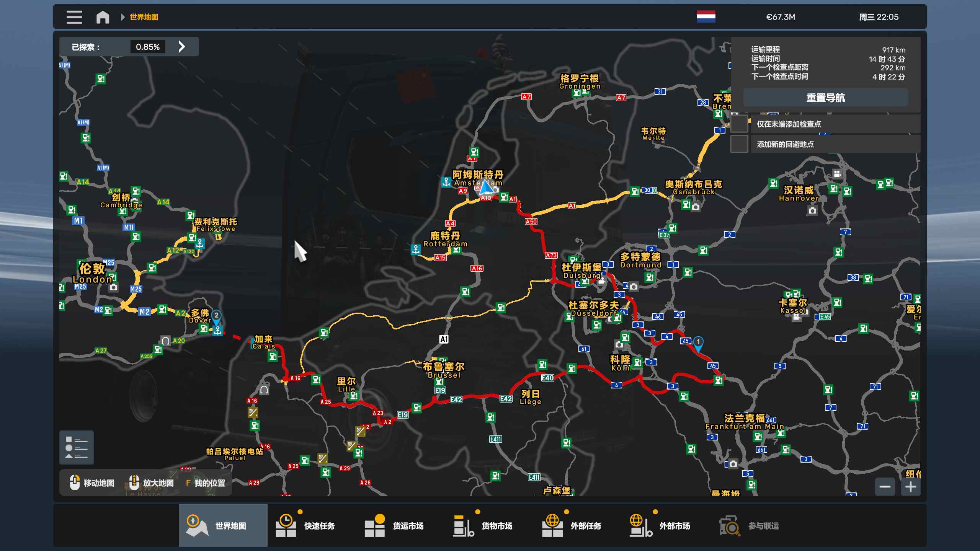The image size is (980, 551).
Task: Click the tunnel icon south of Calais
Action: pos(264,390)
